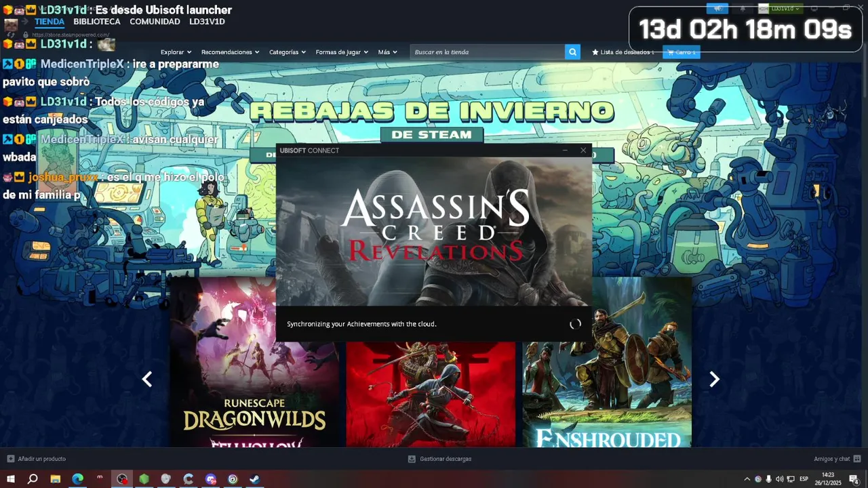The image size is (868, 488).
Task: Toggle Big Picture mode monitor icon
Action: tap(814, 8)
